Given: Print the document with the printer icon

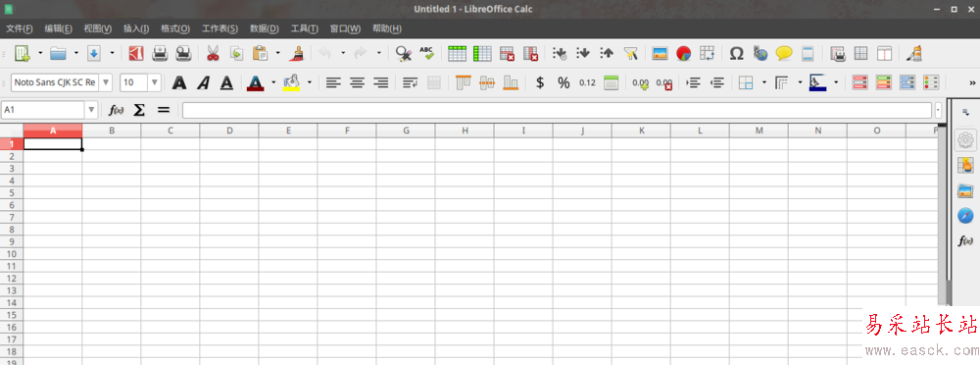Looking at the screenshot, I should coord(160,54).
